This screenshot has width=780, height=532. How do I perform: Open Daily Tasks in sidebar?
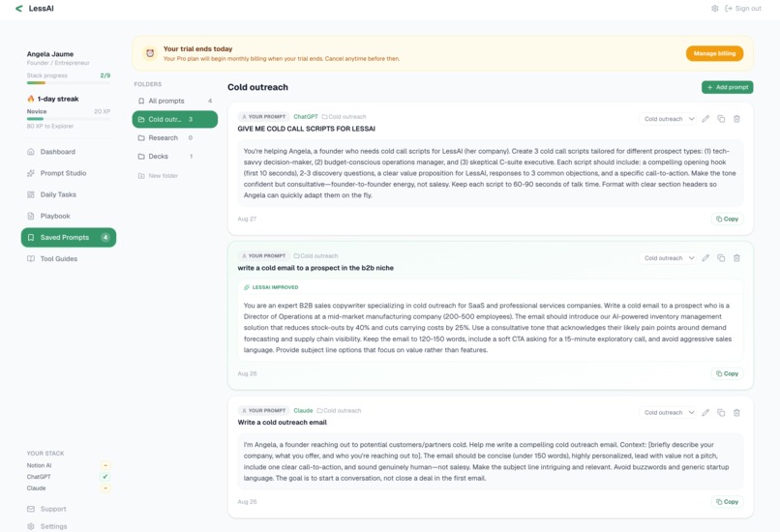pyautogui.click(x=69, y=194)
